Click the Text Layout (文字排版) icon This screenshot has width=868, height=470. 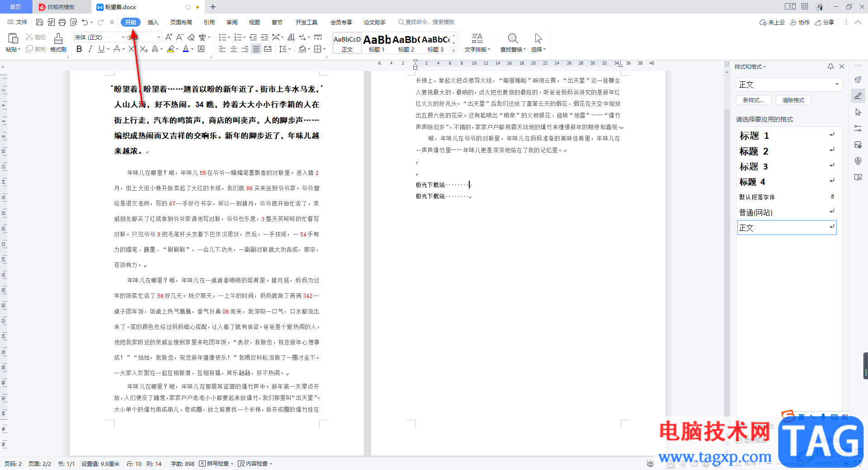pyautogui.click(x=477, y=38)
